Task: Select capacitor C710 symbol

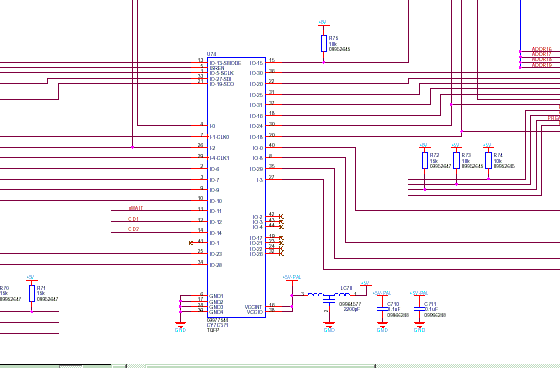Action: click(x=382, y=309)
